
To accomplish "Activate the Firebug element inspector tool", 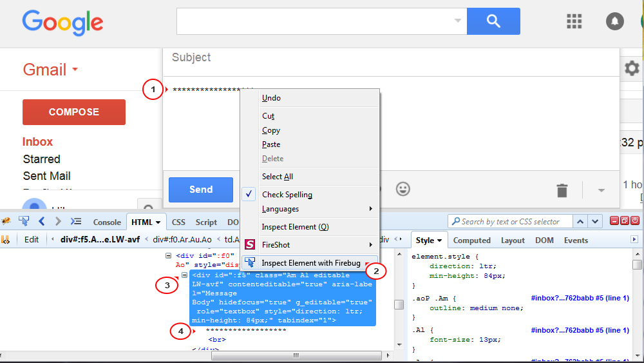I will point(24,221).
